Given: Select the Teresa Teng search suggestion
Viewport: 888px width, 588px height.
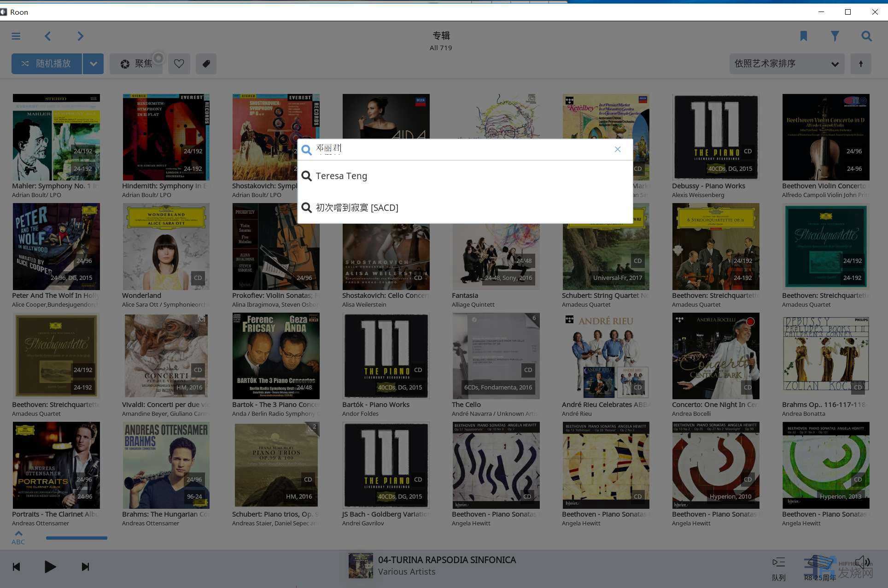Looking at the screenshot, I should pyautogui.click(x=341, y=176).
